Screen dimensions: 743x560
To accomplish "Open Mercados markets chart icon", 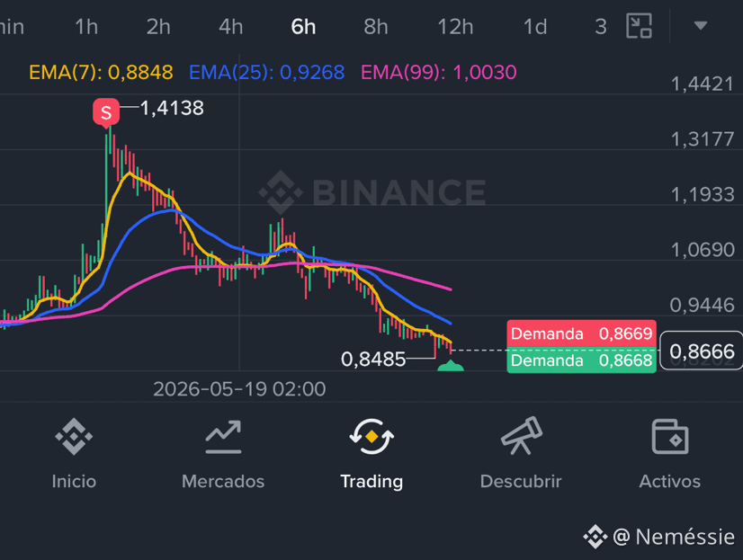I will coord(223,437).
